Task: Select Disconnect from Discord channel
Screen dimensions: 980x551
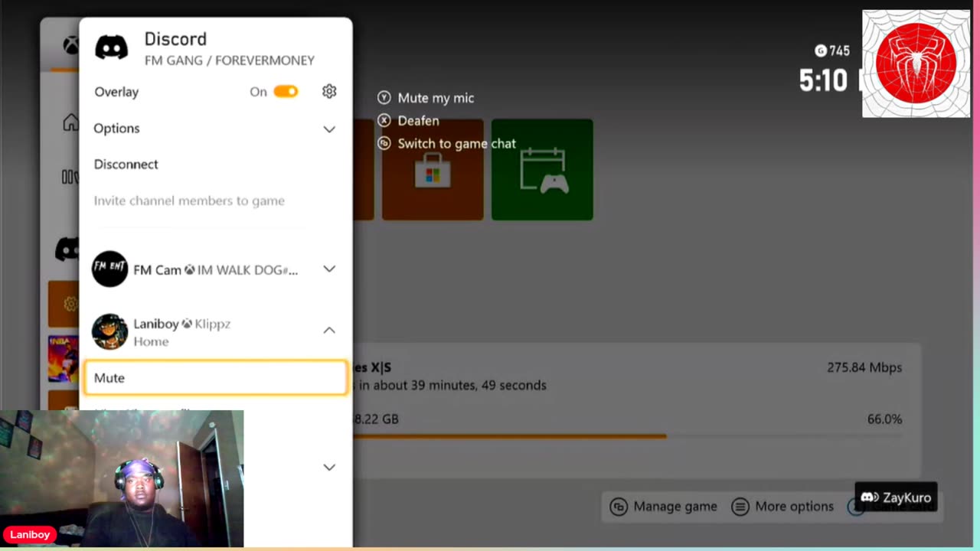Action: [x=126, y=164]
